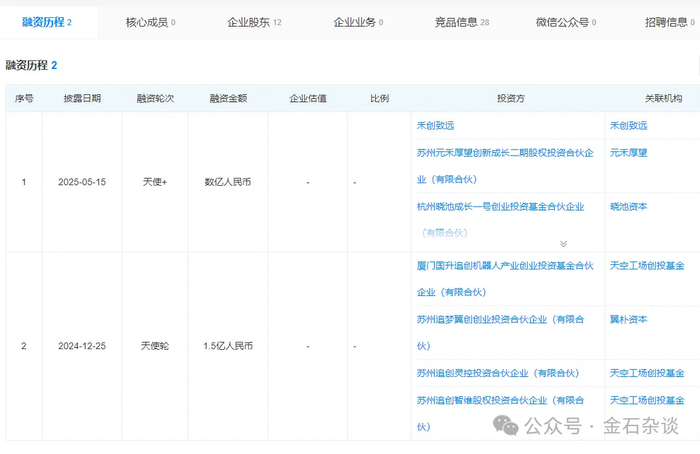
Task: Open 苏州追创灵控投资合伙企业 link
Action: click(x=498, y=373)
